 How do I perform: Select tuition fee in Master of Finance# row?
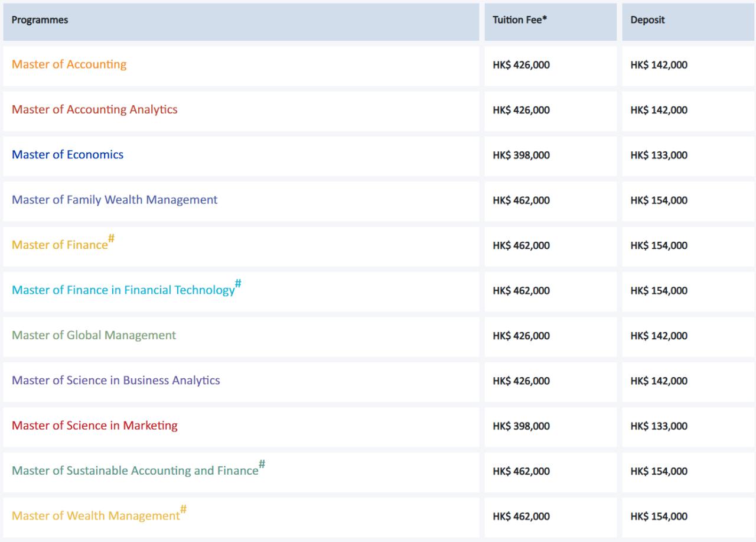[x=521, y=245]
